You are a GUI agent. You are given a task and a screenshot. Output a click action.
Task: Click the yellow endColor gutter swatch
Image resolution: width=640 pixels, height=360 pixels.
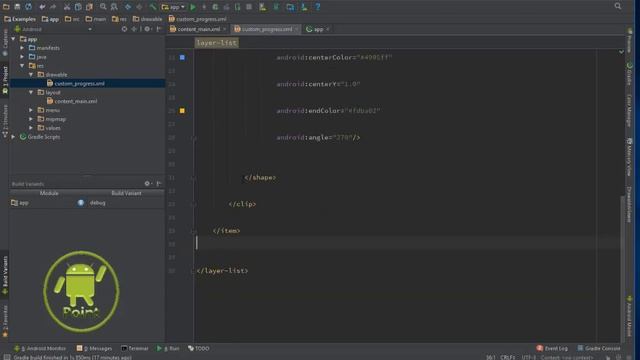point(182,111)
